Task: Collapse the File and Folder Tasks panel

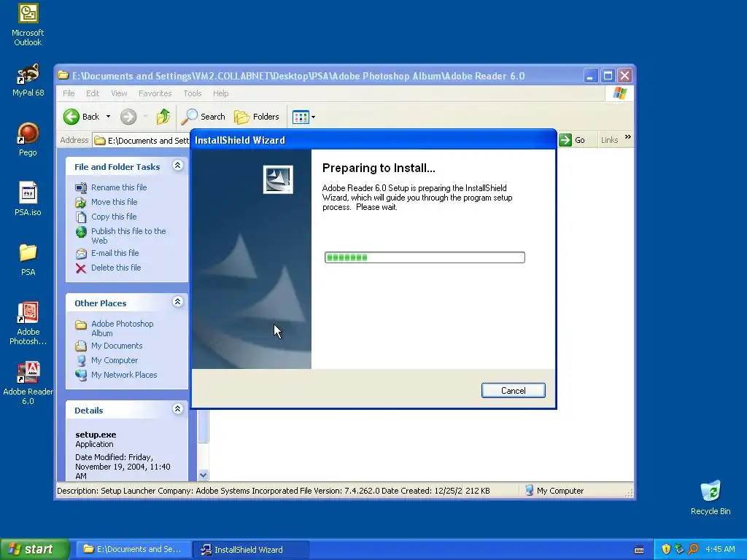Action: click(178, 166)
